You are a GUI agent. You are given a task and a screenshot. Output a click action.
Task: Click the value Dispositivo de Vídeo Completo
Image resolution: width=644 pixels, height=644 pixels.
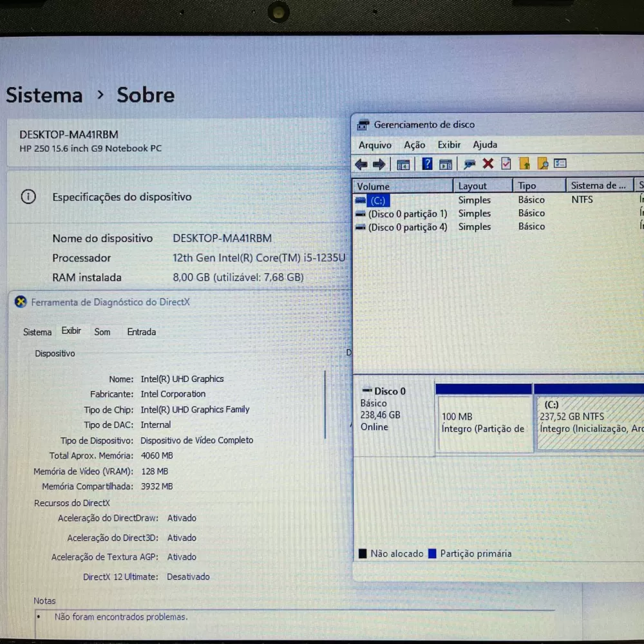click(196, 440)
